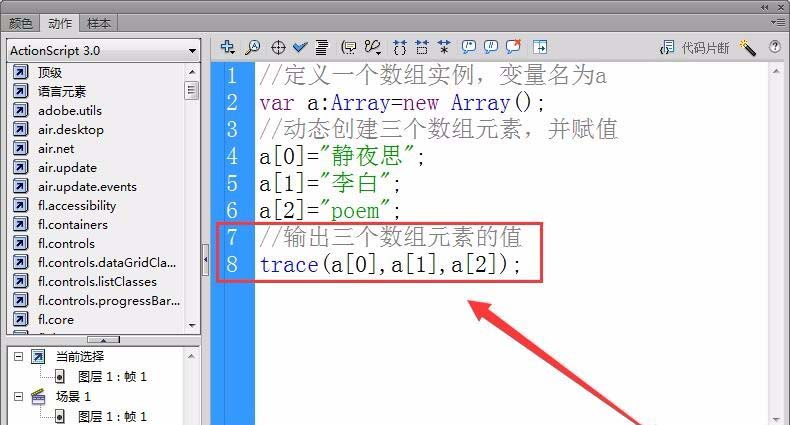Click the scroll-up arrow of the script navigator

(x=191, y=357)
